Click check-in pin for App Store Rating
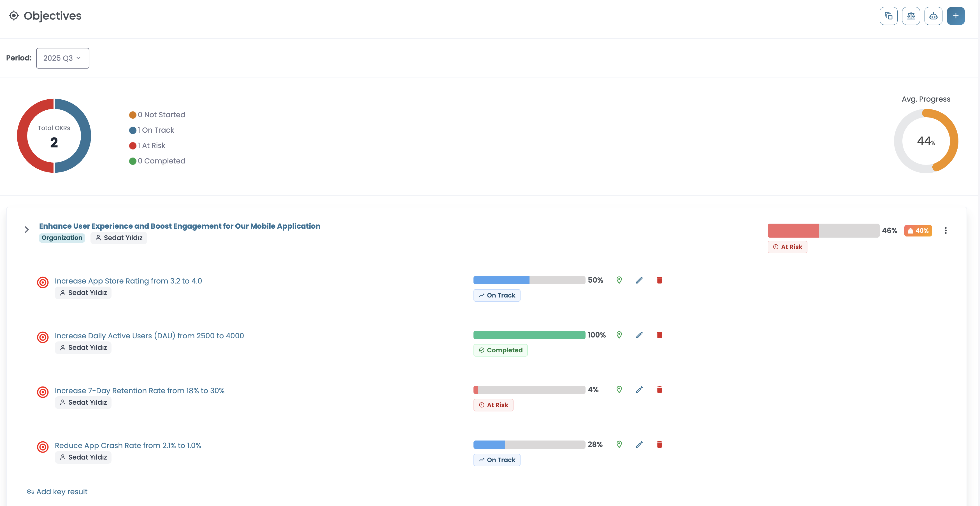This screenshot has height=506, width=980. [x=619, y=280]
